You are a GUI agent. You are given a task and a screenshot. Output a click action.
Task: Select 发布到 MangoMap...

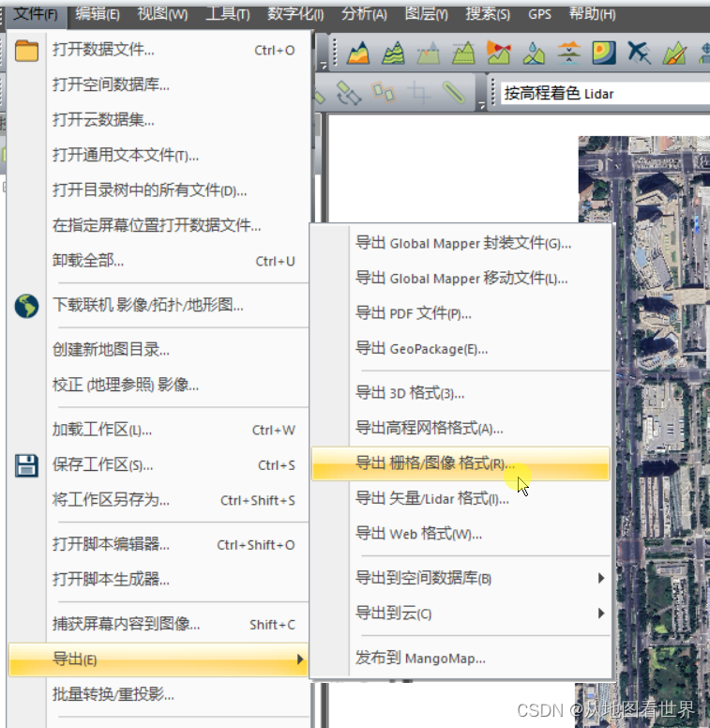point(461,659)
